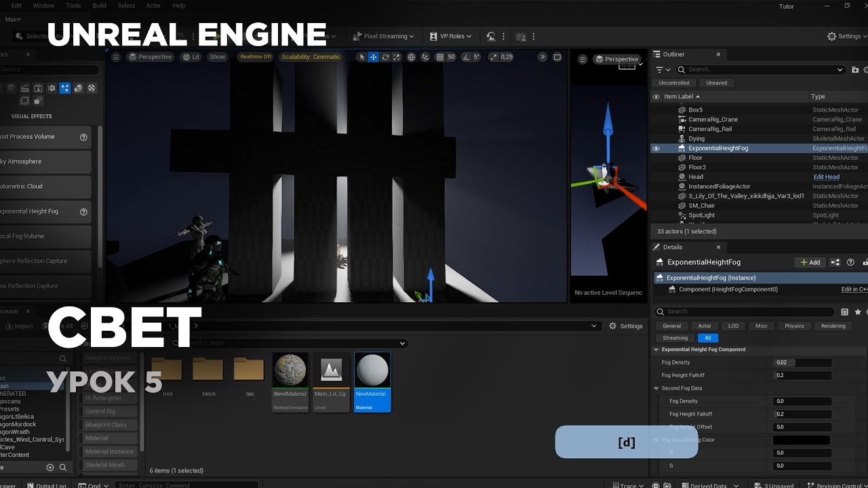Maximize the main viewport via the square icon
The height and width of the screenshot is (488, 868).
tap(557, 57)
